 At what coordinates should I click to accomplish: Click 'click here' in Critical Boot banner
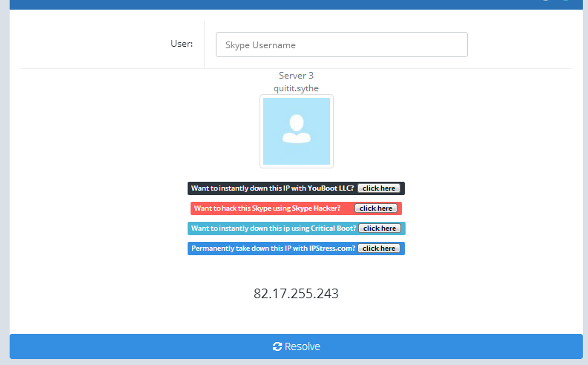(380, 228)
